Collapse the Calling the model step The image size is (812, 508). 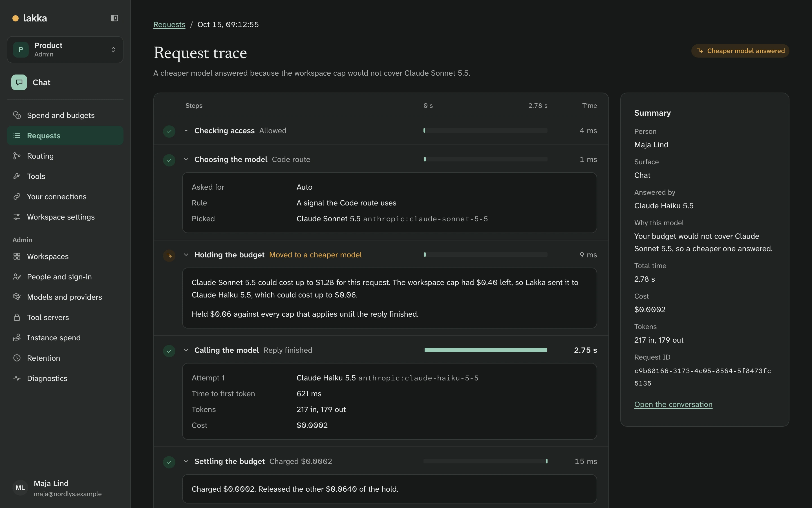pos(186,350)
